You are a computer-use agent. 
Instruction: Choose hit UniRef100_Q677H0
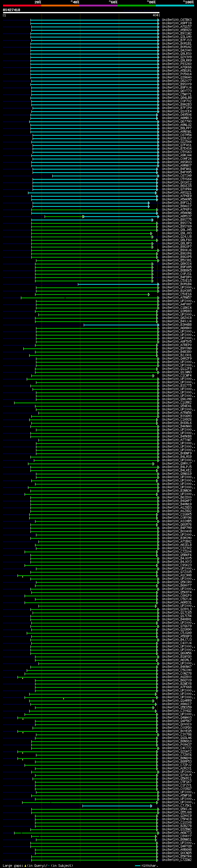[x=177, y=121]
